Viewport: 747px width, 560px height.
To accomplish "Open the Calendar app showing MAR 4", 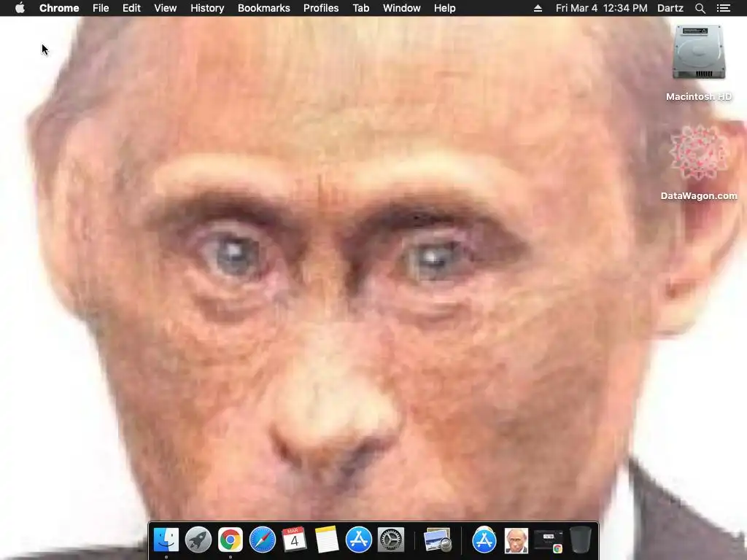I will coord(295,540).
